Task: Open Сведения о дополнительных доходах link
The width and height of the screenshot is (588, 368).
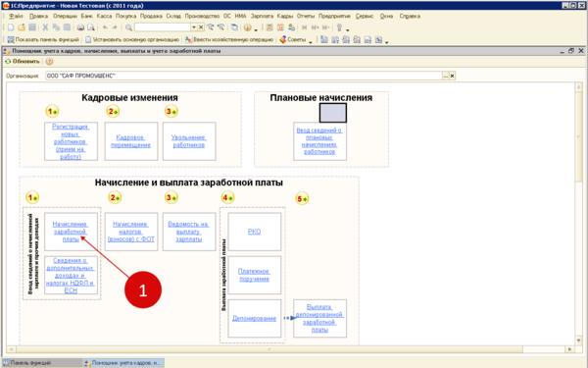Action: (x=71, y=275)
